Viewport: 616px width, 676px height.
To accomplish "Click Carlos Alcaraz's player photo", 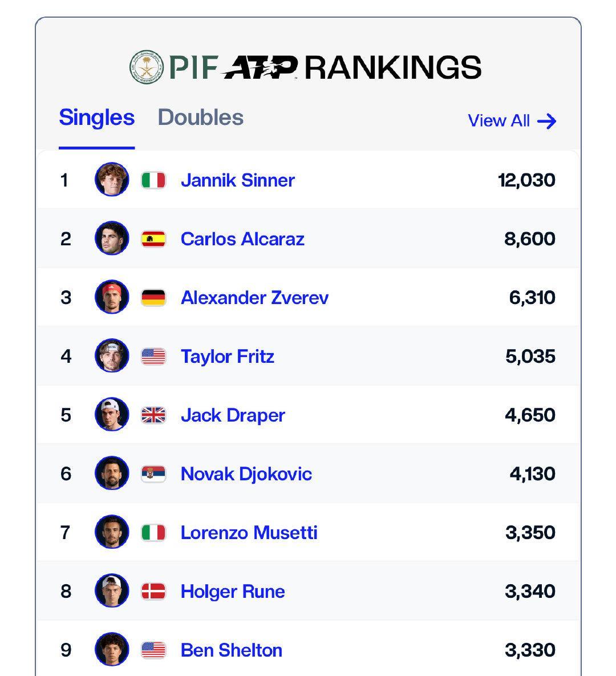I will point(112,238).
